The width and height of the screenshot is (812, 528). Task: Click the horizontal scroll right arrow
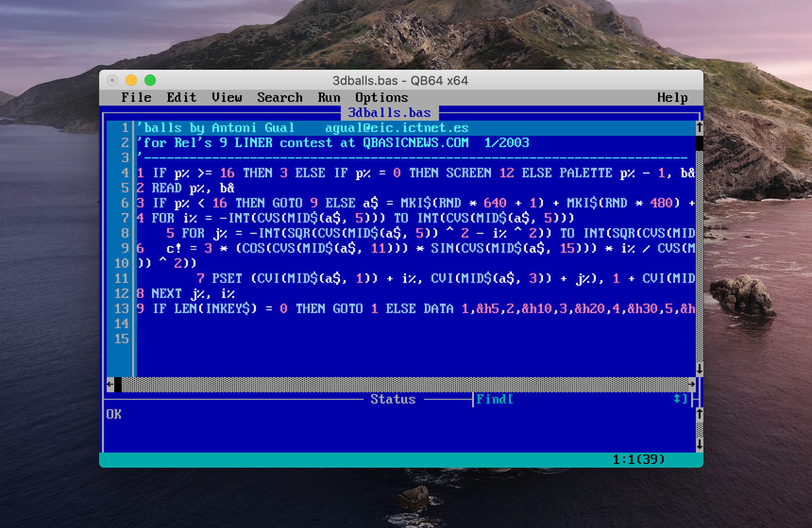tap(691, 383)
